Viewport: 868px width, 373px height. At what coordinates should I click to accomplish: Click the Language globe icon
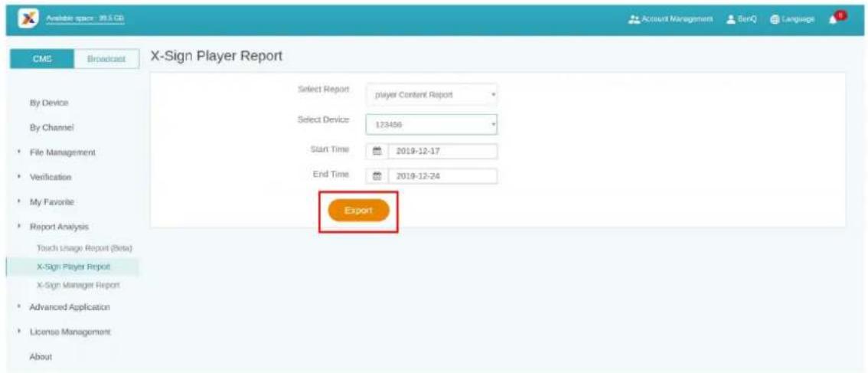(773, 19)
